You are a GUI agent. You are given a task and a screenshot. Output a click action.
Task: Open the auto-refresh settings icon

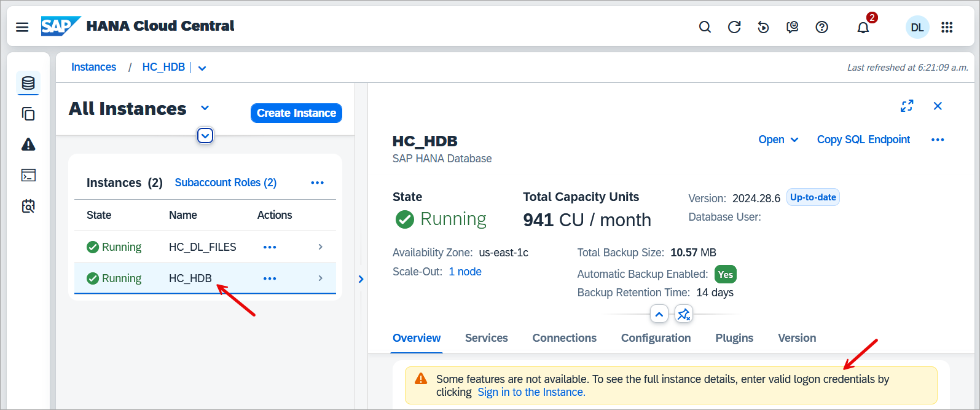[x=763, y=27]
